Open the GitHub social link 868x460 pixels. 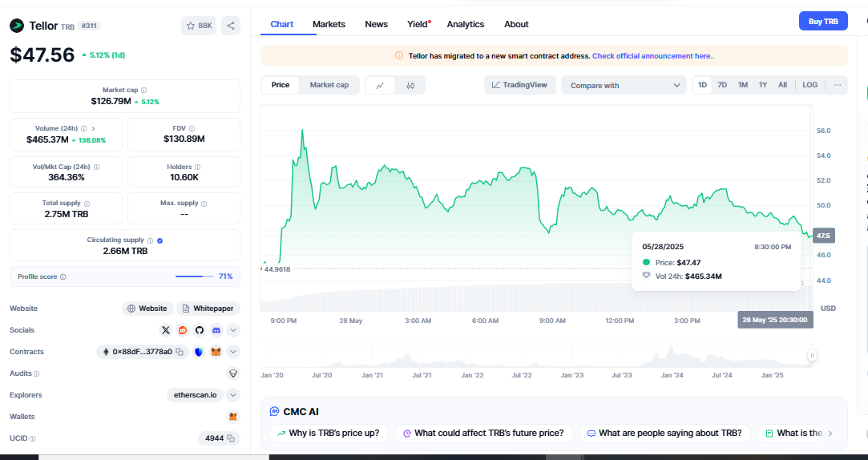(200, 330)
